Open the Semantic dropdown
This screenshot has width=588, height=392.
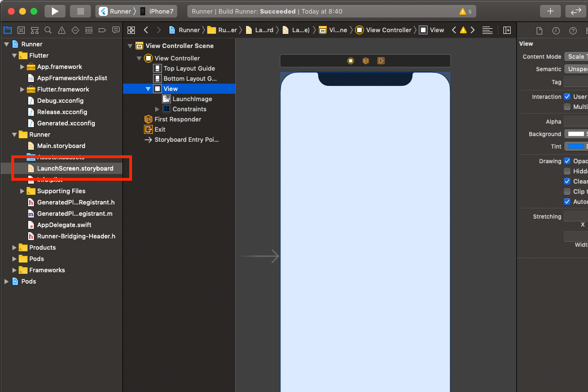[576, 69]
